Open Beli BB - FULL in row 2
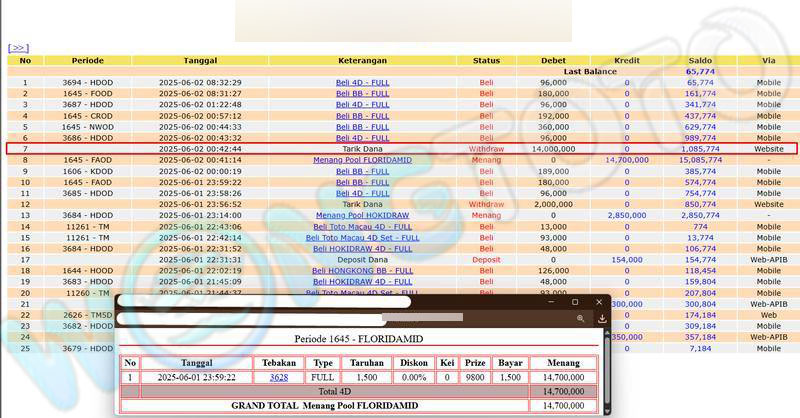800x418 pixels. pyautogui.click(x=363, y=93)
